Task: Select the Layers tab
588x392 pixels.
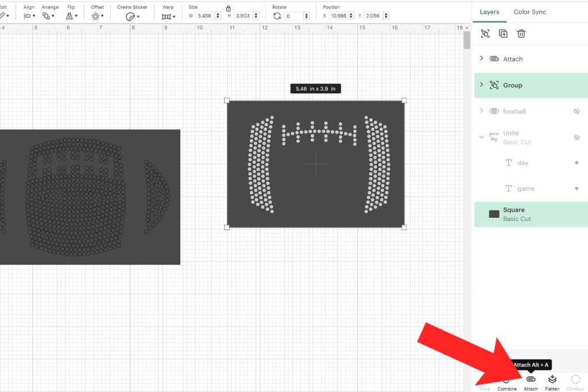Action: [489, 11]
